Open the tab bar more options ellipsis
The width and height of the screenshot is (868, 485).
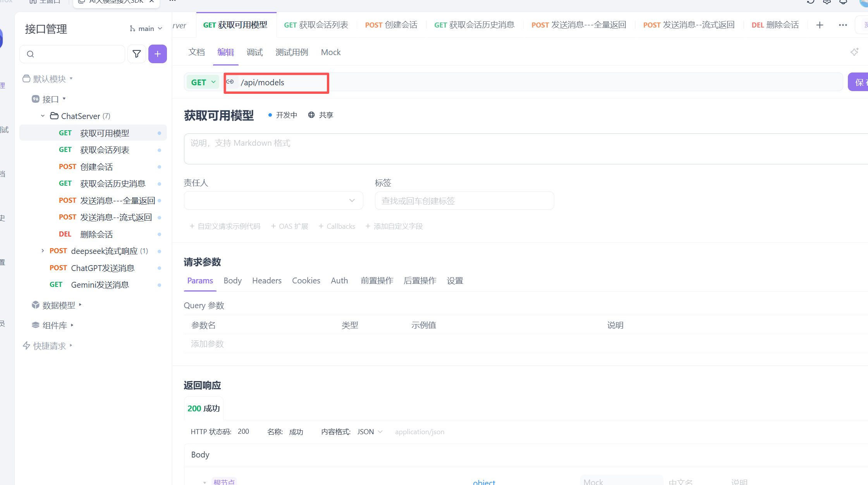pos(843,25)
